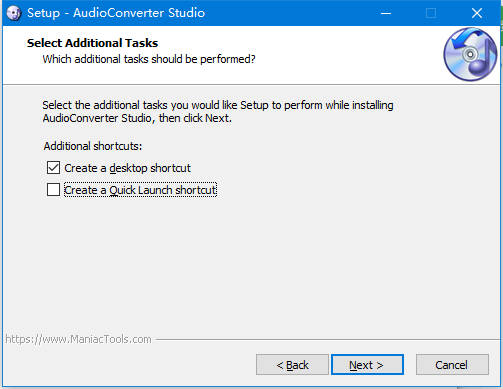Enable the Quick Launch shortcut checkbox
The height and width of the screenshot is (389, 503).
click(x=53, y=190)
